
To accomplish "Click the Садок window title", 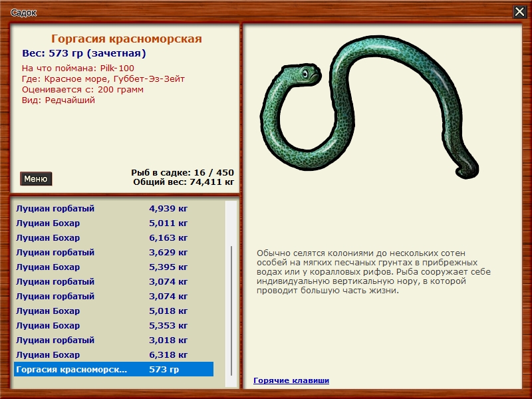I will (24, 12).
